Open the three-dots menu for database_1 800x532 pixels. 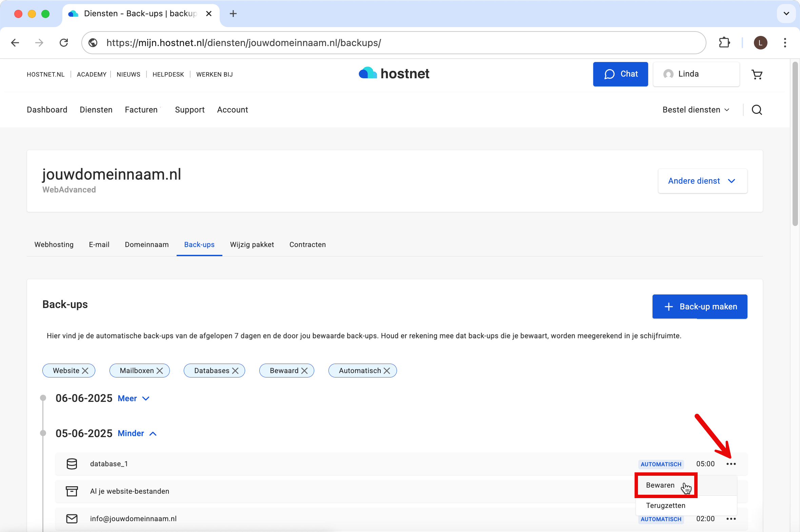731,464
